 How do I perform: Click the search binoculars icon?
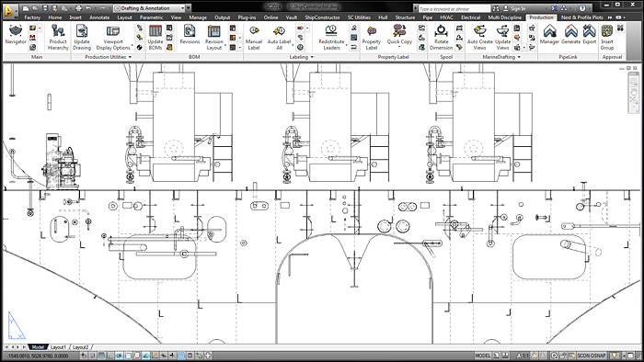[496, 8]
